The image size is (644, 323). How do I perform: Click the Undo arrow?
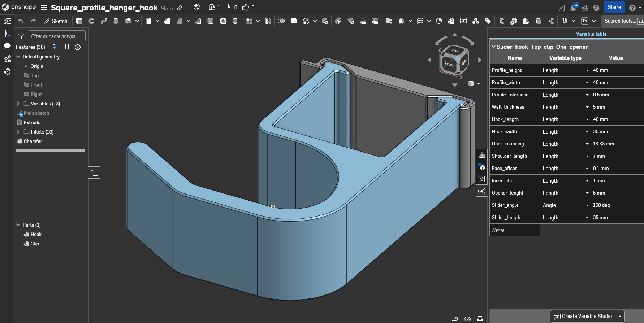(21, 21)
